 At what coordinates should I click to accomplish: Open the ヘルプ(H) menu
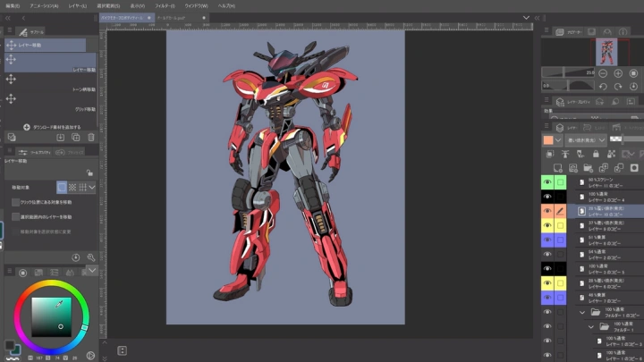click(226, 5)
